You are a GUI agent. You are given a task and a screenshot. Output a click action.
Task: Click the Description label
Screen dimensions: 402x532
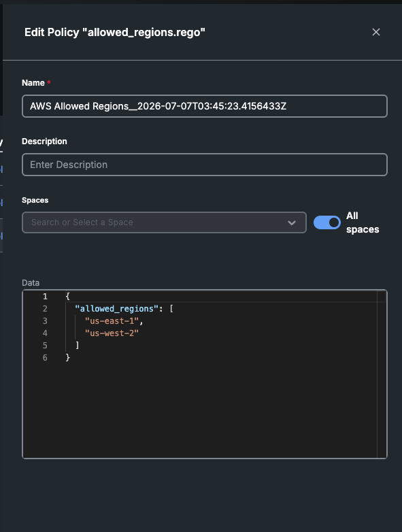pyautogui.click(x=44, y=141)
